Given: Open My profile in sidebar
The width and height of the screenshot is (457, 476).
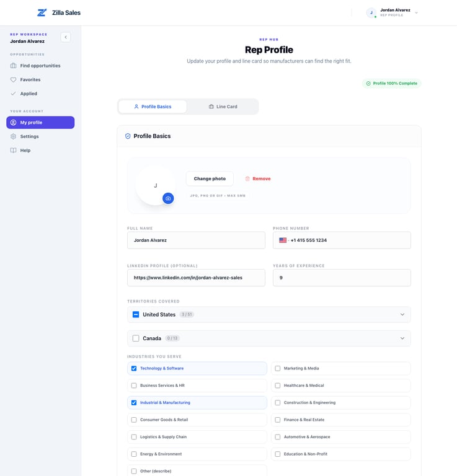Looking at the screenshot, I should (40, 122).
